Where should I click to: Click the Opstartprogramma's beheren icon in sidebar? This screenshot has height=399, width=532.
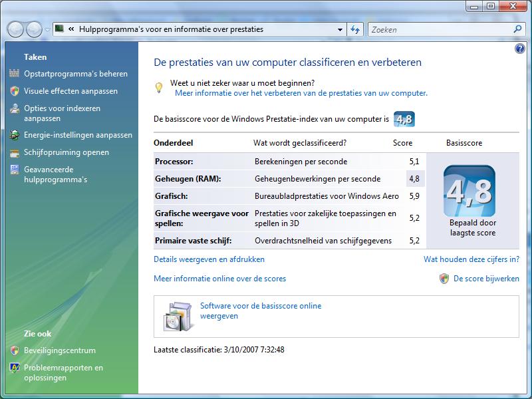pyautogui.click(x=14, y=73)
